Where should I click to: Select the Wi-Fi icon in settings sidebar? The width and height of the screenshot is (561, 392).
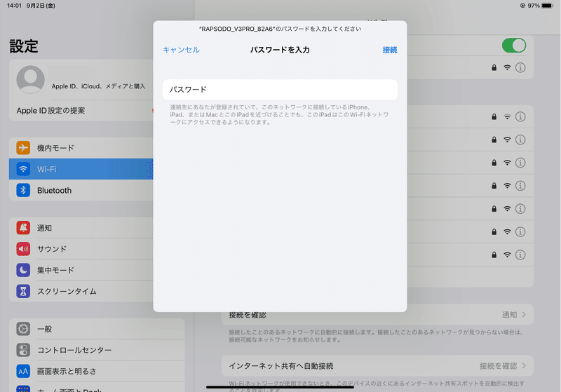(x=23, y=169)
